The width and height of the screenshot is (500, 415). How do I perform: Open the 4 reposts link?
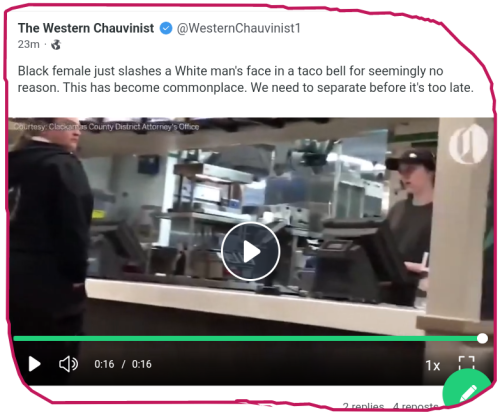416,406
